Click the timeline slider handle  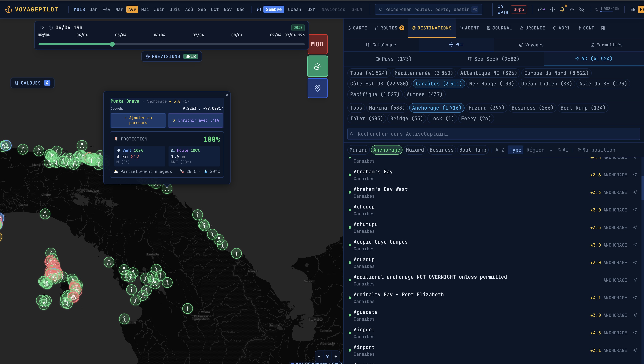[x=112, y=44]
